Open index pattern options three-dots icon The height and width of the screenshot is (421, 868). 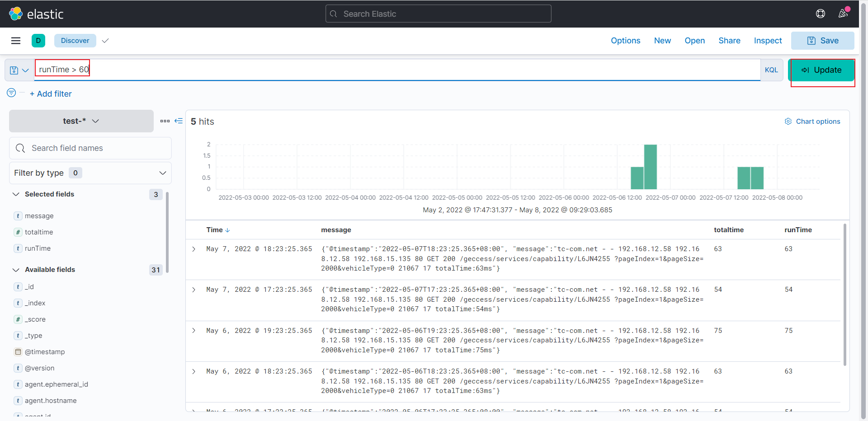(x=165, y=121)
